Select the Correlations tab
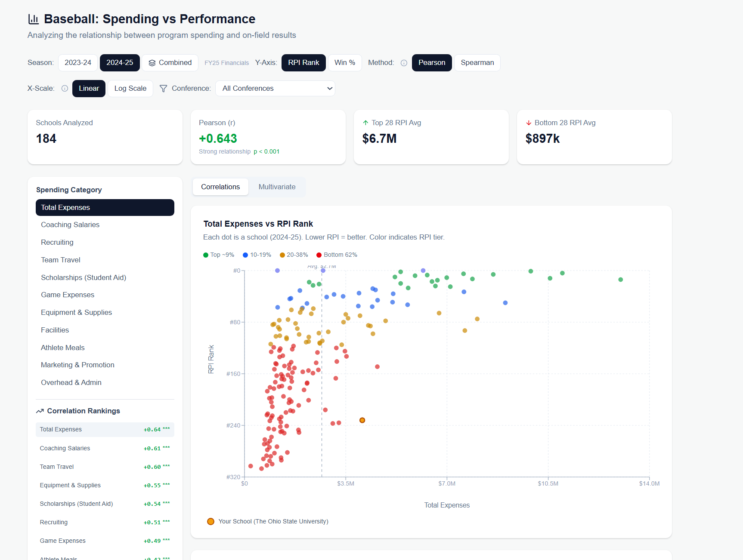743x560 pixels. click(220, 187)
